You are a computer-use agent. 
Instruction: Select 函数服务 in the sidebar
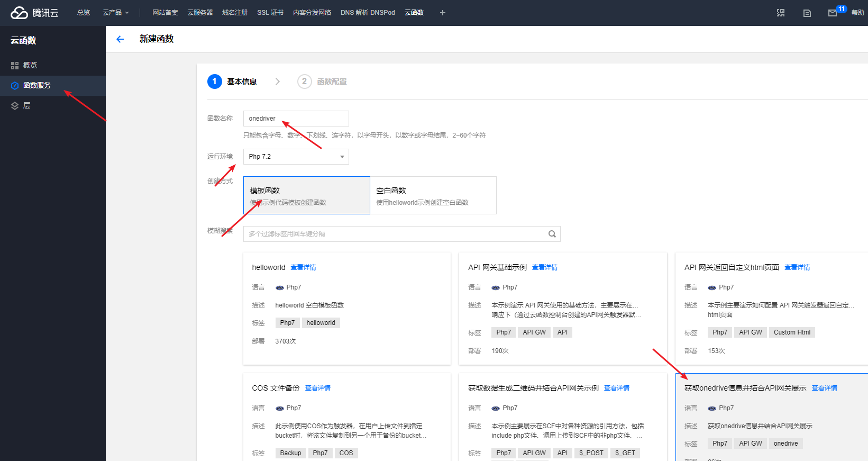pos(53,85)
